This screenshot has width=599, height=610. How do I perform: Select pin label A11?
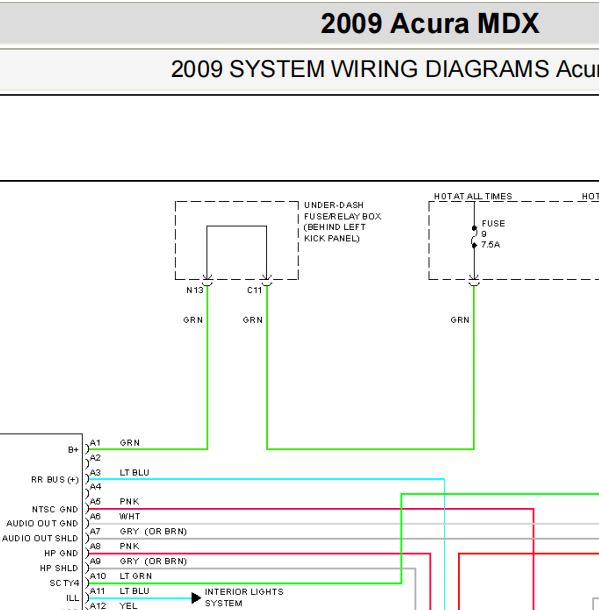point(97,591)
